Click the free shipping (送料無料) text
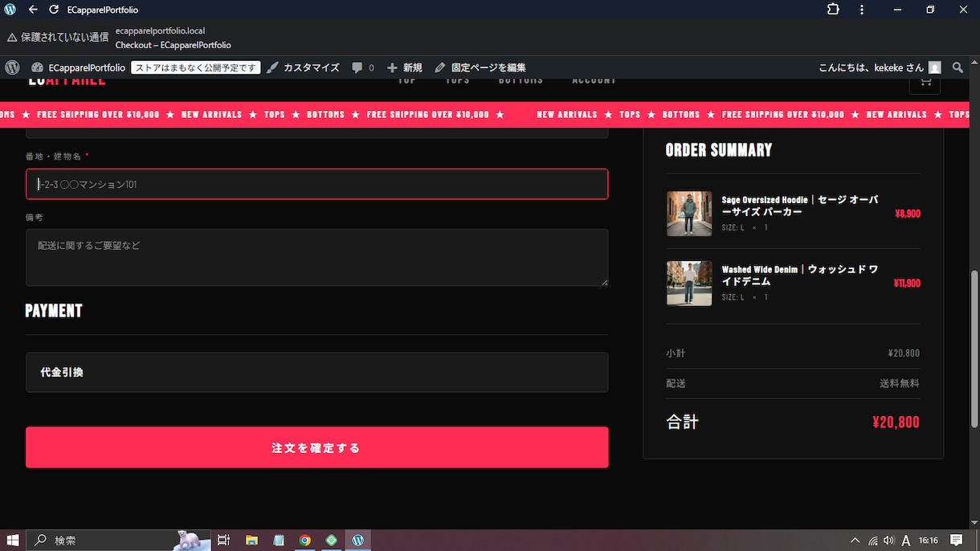 click(900, 384)
